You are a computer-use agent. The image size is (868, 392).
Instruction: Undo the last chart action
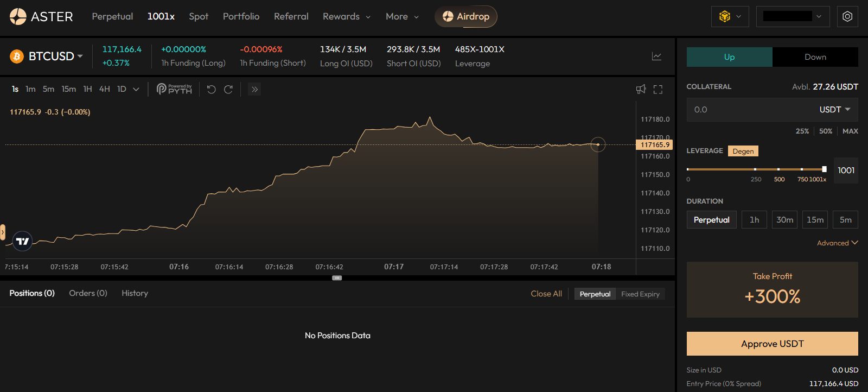pyautogui.click(x=212, y=90)
